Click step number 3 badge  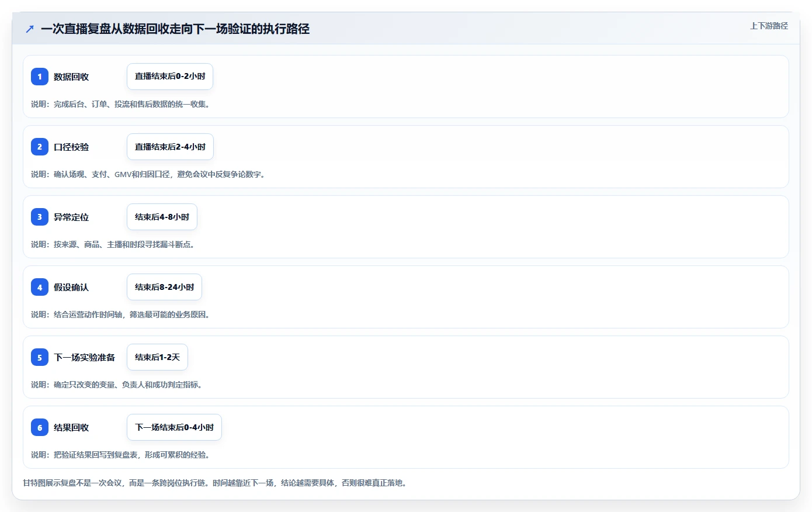[x=40, y=217]
